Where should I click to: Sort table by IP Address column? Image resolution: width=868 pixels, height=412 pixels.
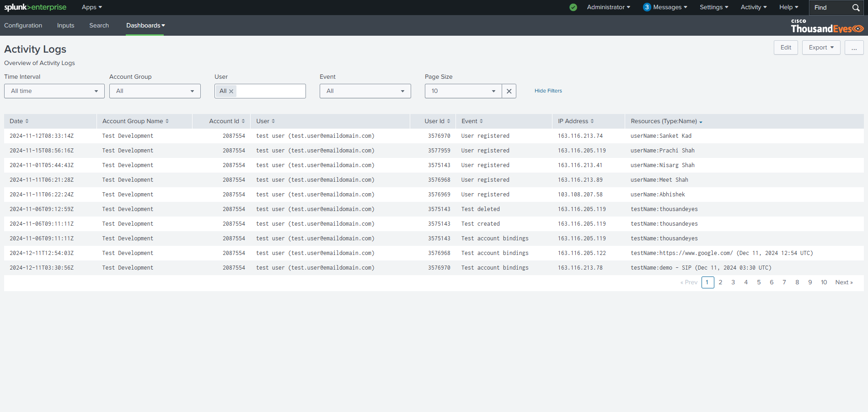(x=576, y=121)
